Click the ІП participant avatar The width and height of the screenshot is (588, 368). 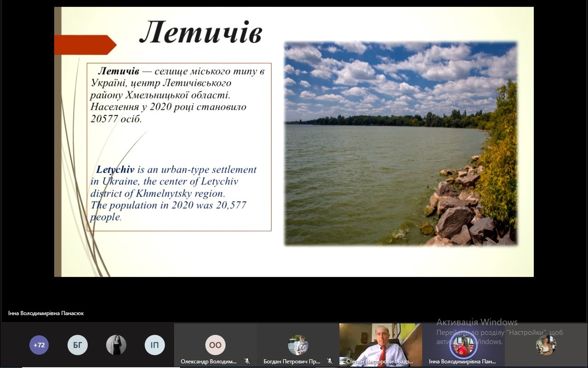tap(155, 345)
